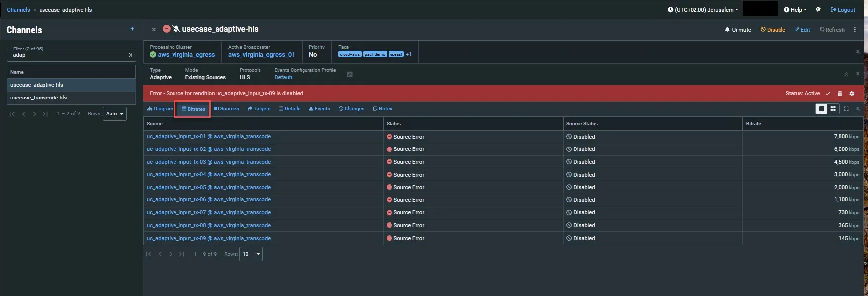868x296 pixels.
Task: Open the timezone Jerusalem dropdown
Action: (702, 10)
